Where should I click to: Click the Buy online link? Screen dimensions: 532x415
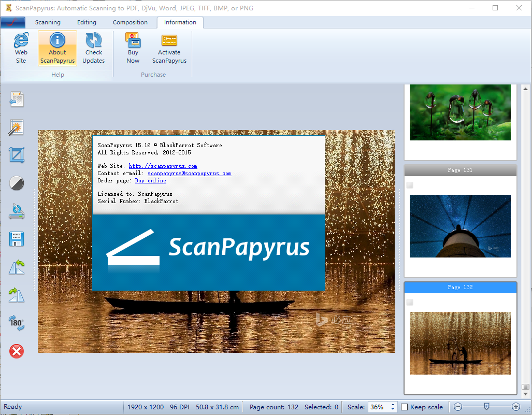point(150,181)
